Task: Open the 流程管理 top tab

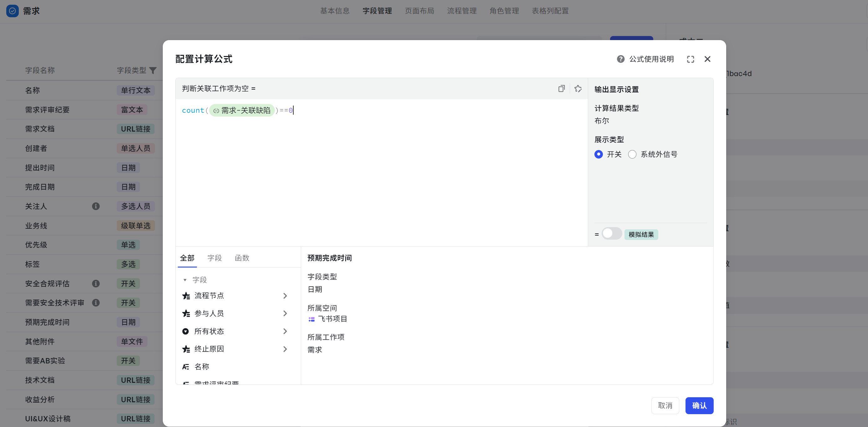Action: [462, 11]
